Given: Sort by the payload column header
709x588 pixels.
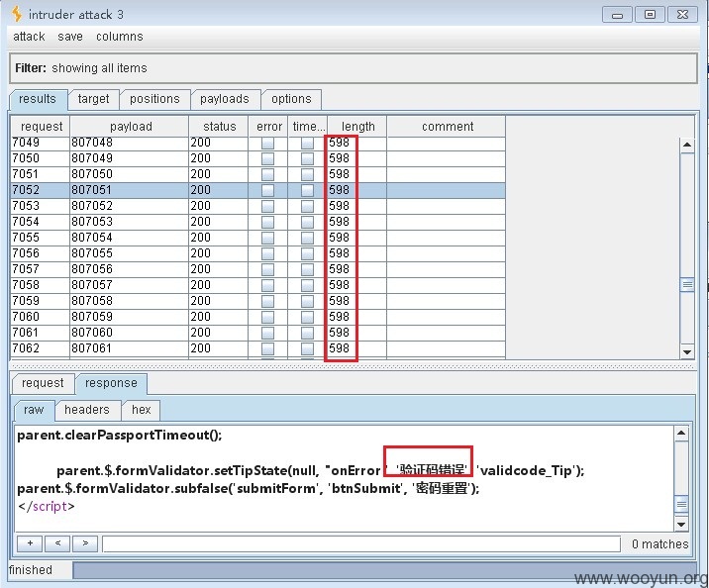Looking at the screenshot, I should (x=131, y=127).
